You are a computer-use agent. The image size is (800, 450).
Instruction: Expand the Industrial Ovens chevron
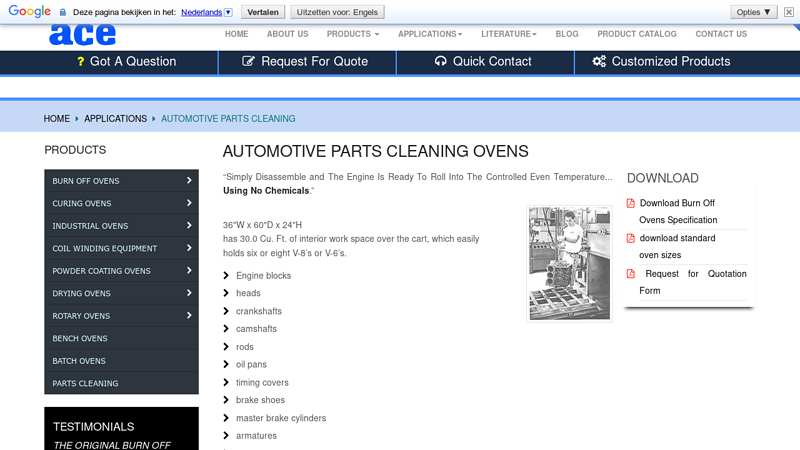pyautogui.click(x=189, y=226)
